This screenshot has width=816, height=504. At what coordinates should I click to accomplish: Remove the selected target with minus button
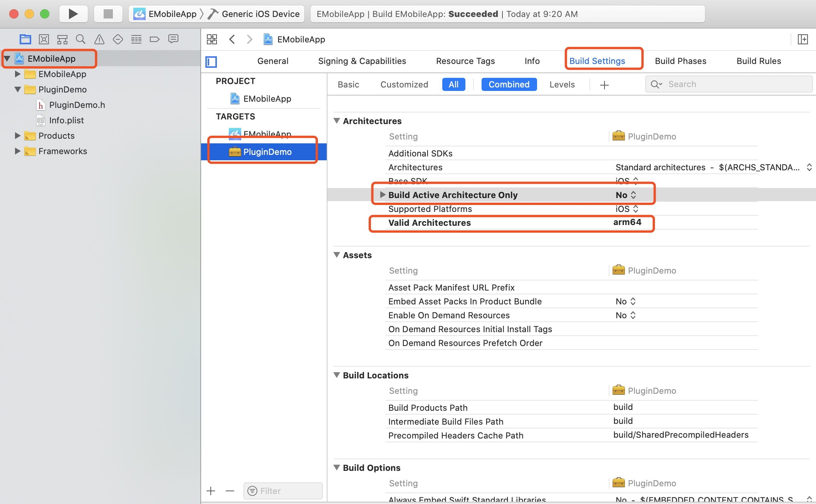pos(230,491)
